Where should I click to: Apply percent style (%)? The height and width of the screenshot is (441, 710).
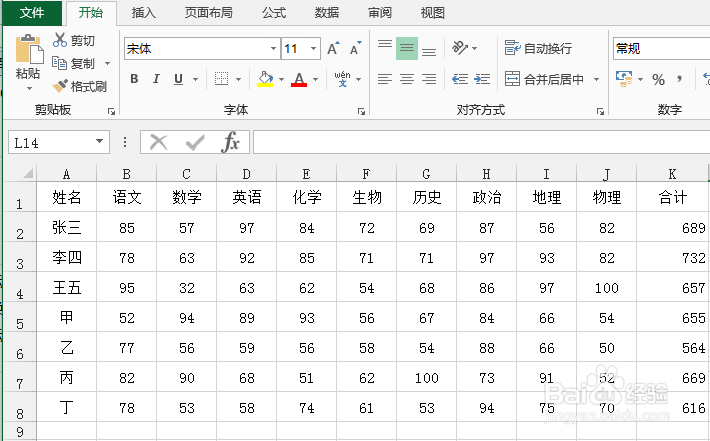click(x=658, y=80)
